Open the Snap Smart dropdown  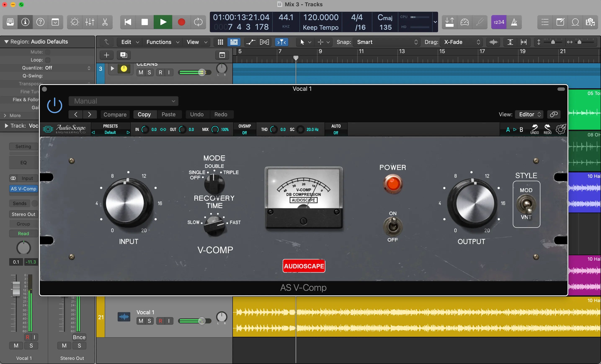pyautogui.click(x=387, y=42)
